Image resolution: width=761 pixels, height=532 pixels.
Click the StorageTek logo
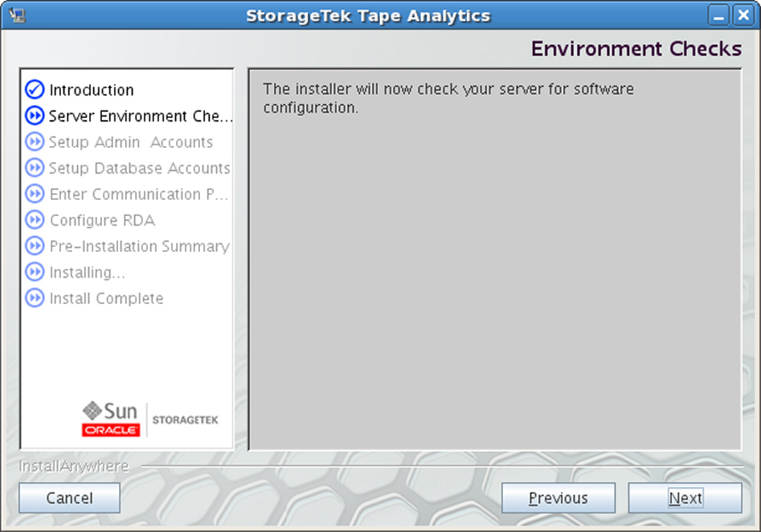click(x=185, y=420)
